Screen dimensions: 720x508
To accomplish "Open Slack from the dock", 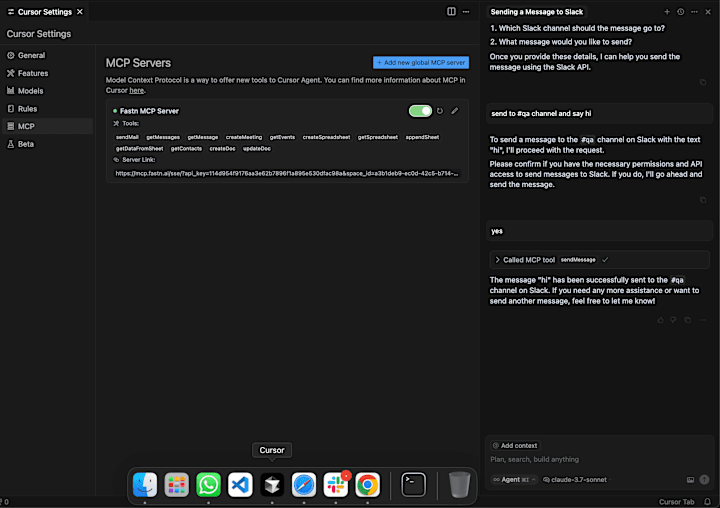I will point(336,485).
